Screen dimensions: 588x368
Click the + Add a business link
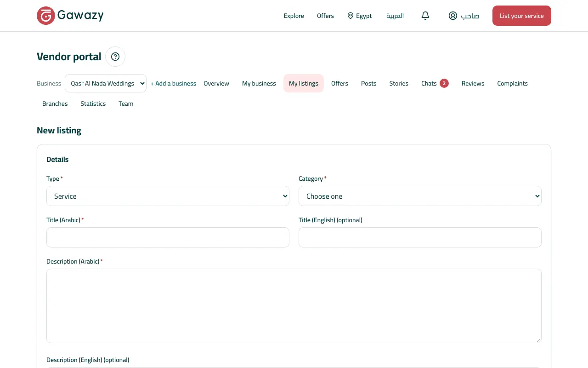point(173,83)
